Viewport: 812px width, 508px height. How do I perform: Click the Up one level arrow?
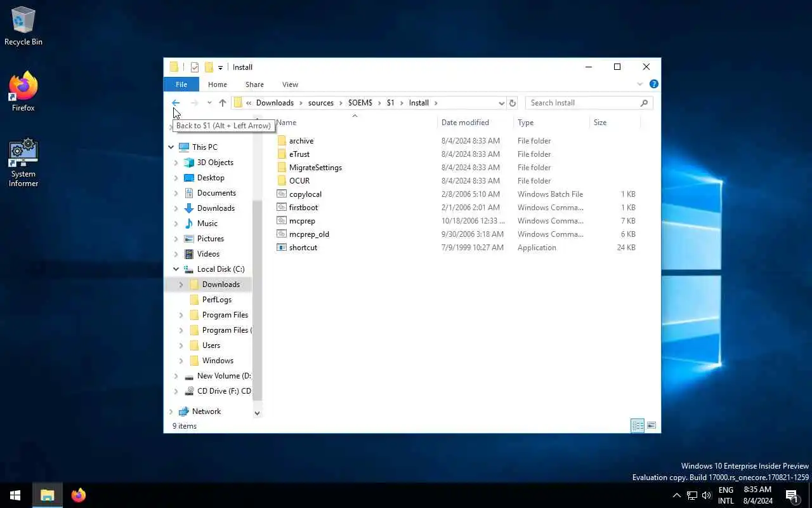point(222,103)
